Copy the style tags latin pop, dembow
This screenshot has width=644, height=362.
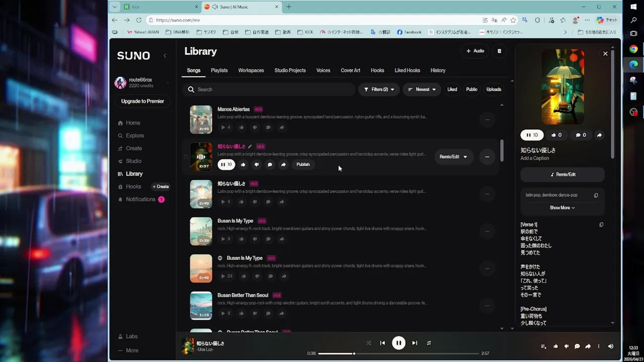(x=596, y=195)
